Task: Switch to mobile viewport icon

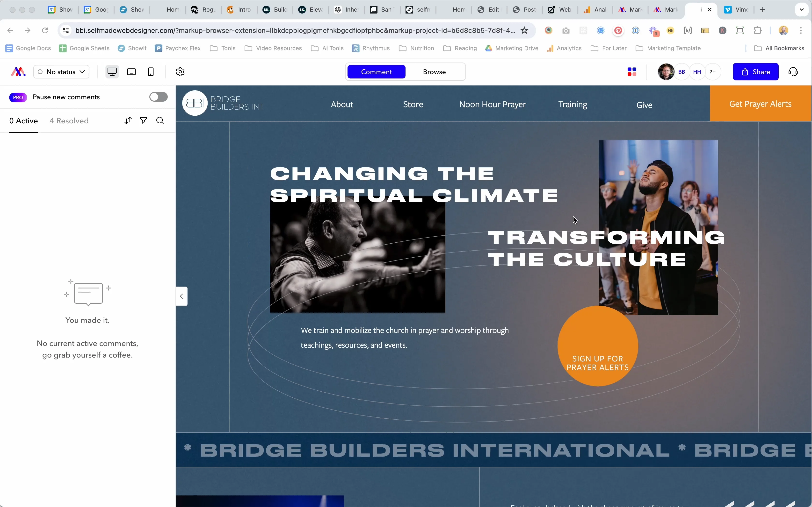Action: click(x=151, y=72)
